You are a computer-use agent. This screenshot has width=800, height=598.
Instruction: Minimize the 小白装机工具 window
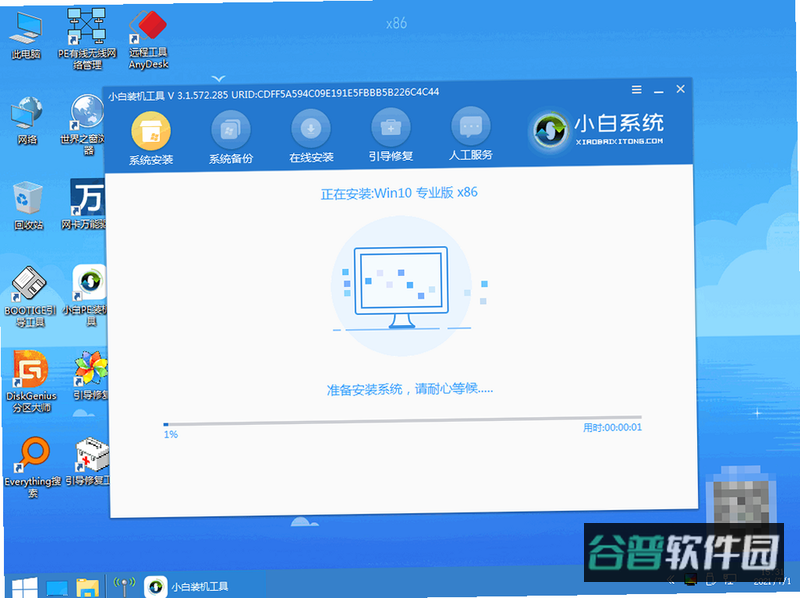coord(659,90)
